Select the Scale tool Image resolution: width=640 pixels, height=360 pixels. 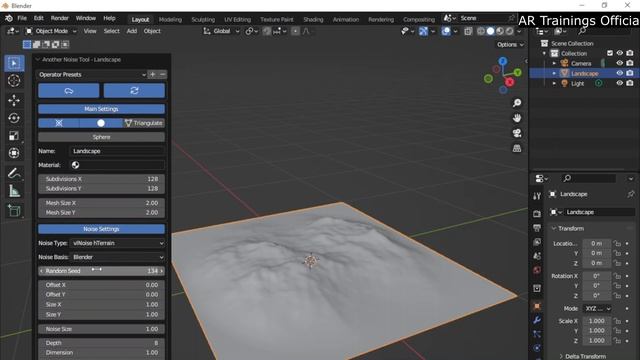tap(14, 136)
